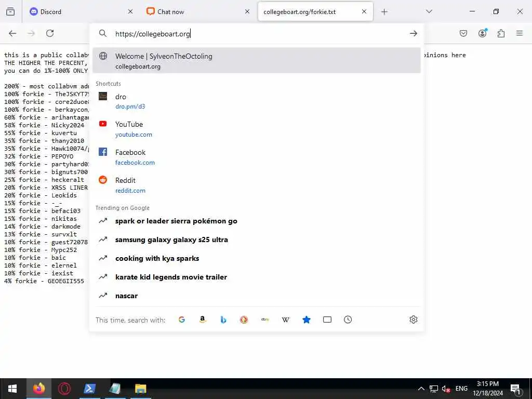Click the ENG language indicator
The width and height of the screenshot is (532, 399).
[461, 389]
